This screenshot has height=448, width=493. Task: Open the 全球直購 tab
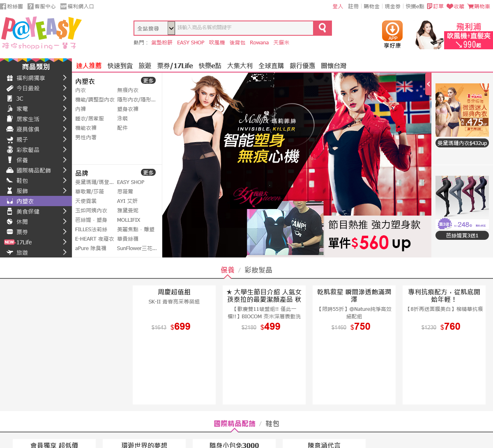(x=271, y=66)
